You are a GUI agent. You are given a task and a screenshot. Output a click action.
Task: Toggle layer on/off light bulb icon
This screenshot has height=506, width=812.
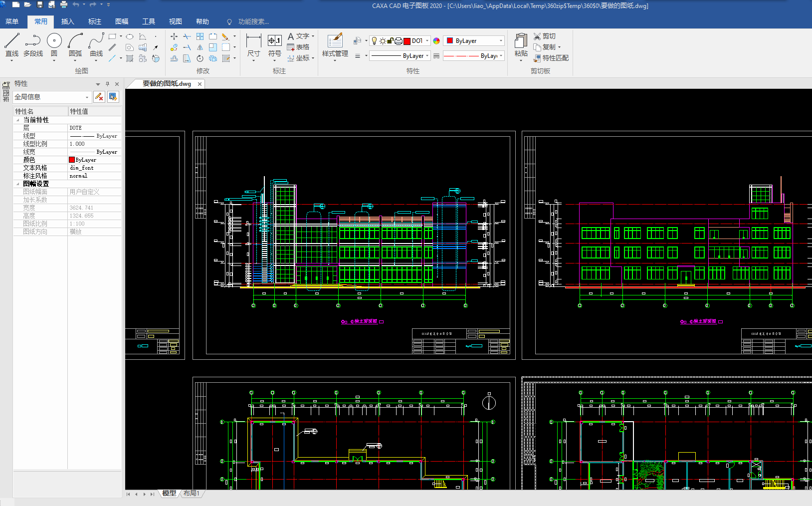[x=375, y=41]
